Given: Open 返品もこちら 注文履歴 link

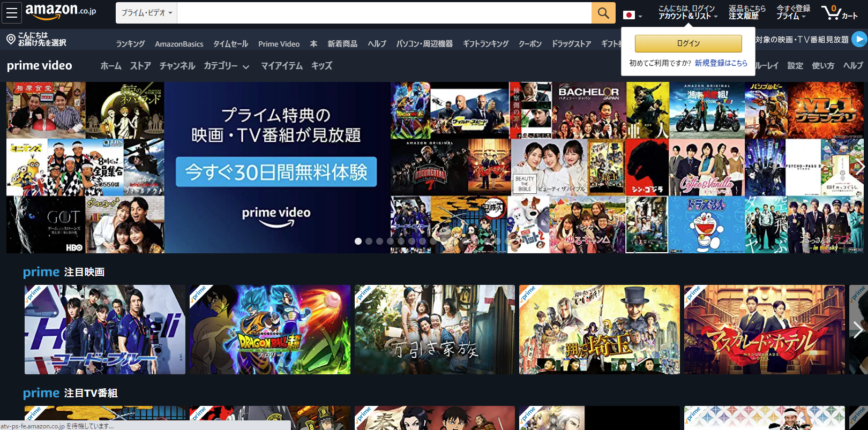Looking at the screenshot, I should coord(746,12).
